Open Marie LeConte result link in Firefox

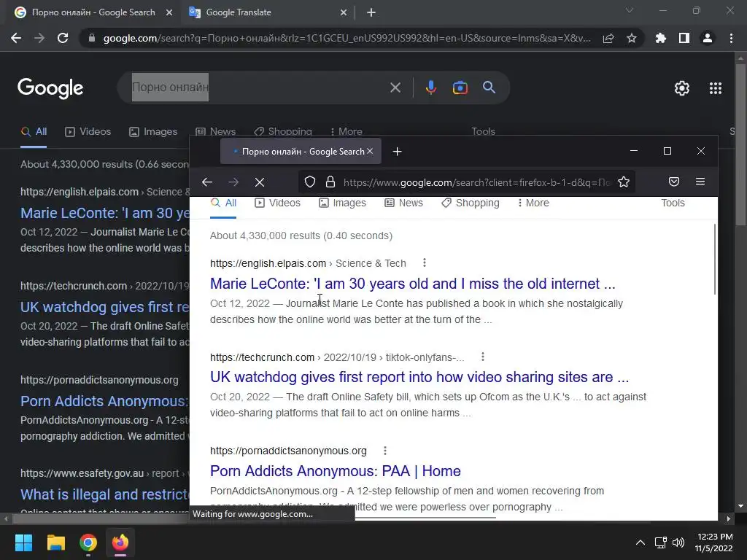[413, 284]
